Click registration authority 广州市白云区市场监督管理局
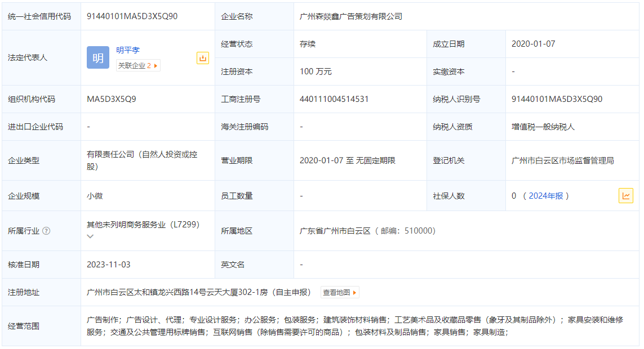 [563, 160]
